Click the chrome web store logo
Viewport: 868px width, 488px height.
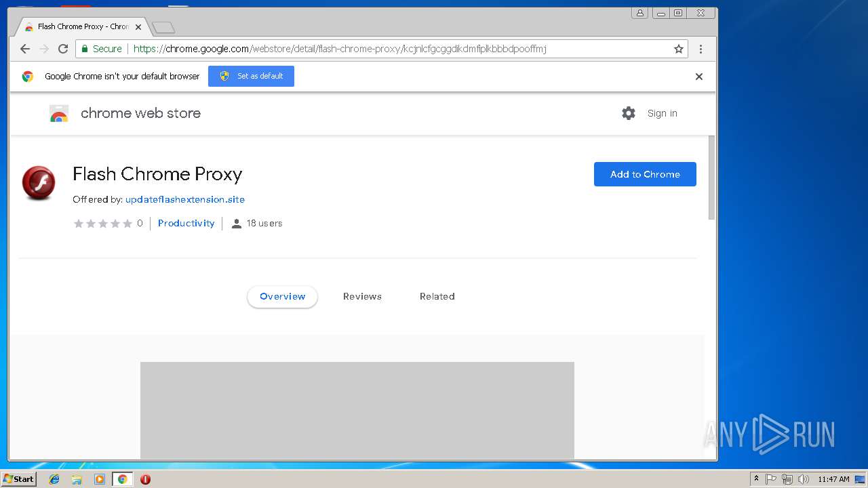point(59,114)
